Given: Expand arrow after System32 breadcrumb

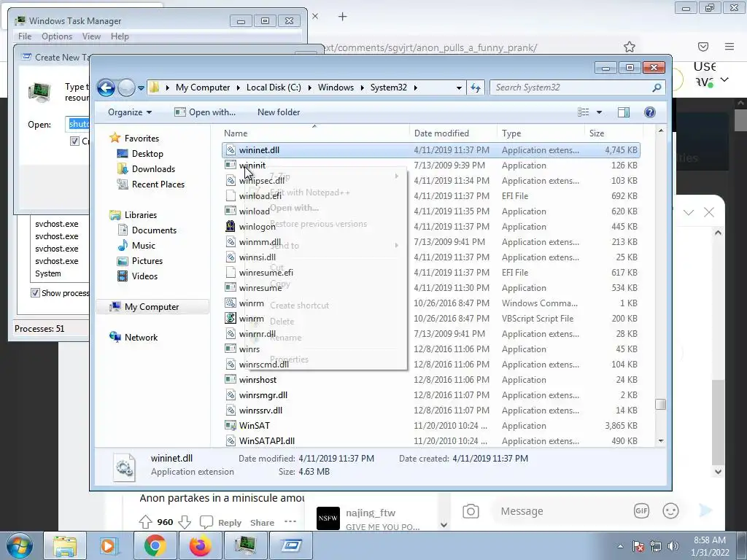Looking at the screenshot, I should [415, 87].
